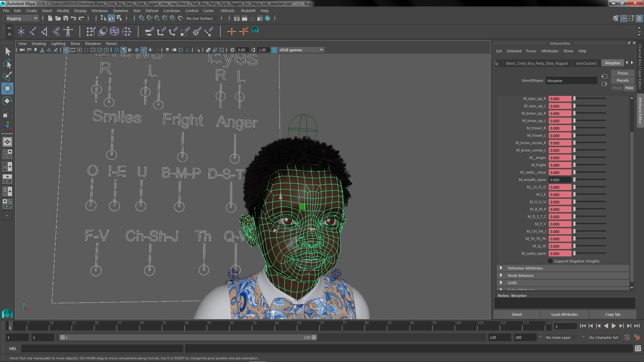The width and height of the screenshot is (644, 362).
Task: Open the Skeleton menu
Action: coord(120,11)
